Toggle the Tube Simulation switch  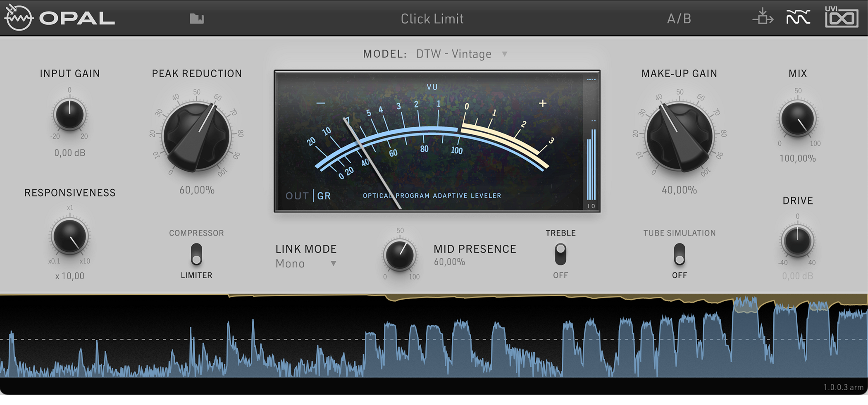[680, 254]
